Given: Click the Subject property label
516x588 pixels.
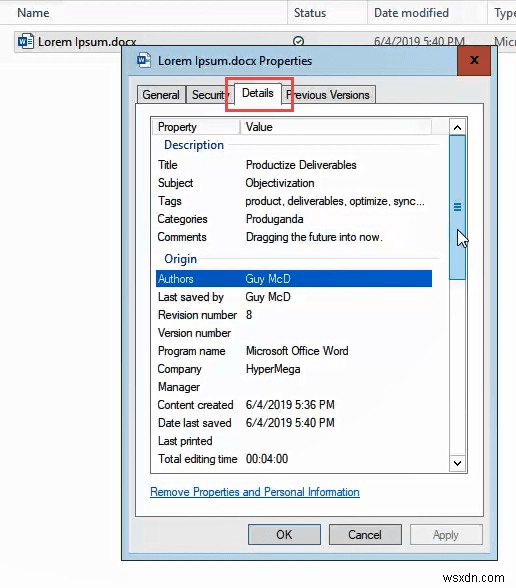Looking at the screenshot, I should pos(176,183).
